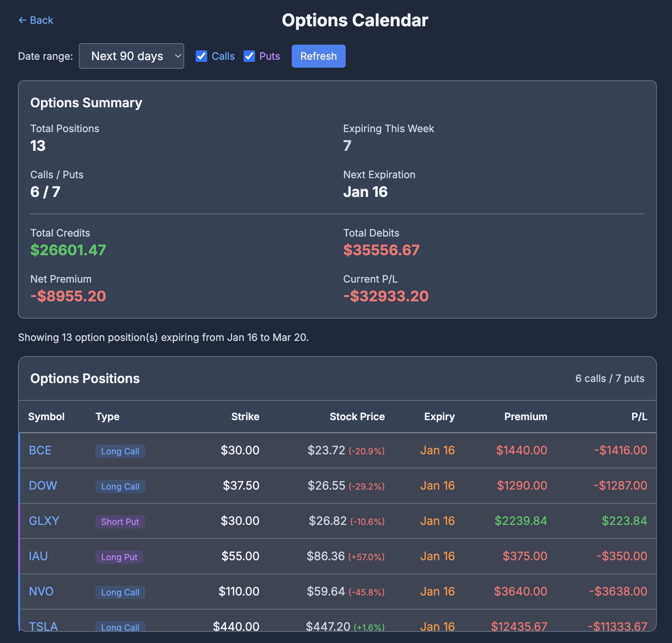Sort positions by the Expiry column
The image size is (672, 643).
coord(439,417)
